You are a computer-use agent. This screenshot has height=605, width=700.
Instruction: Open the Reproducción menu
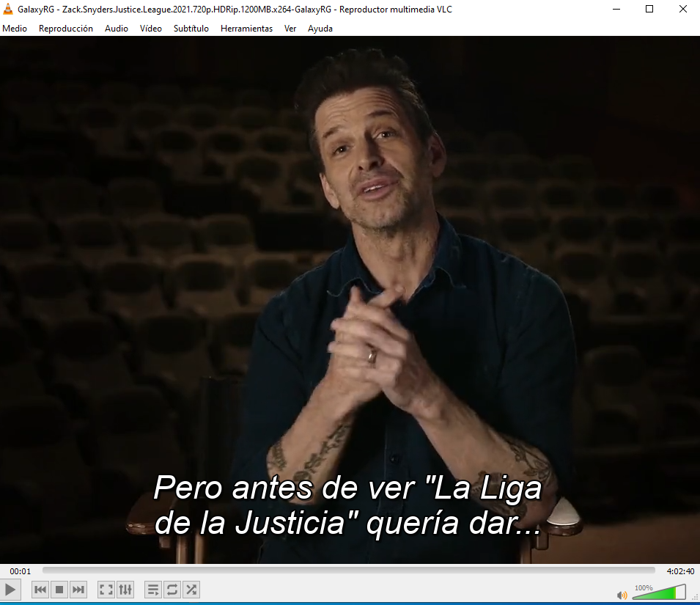click(66, 29)
